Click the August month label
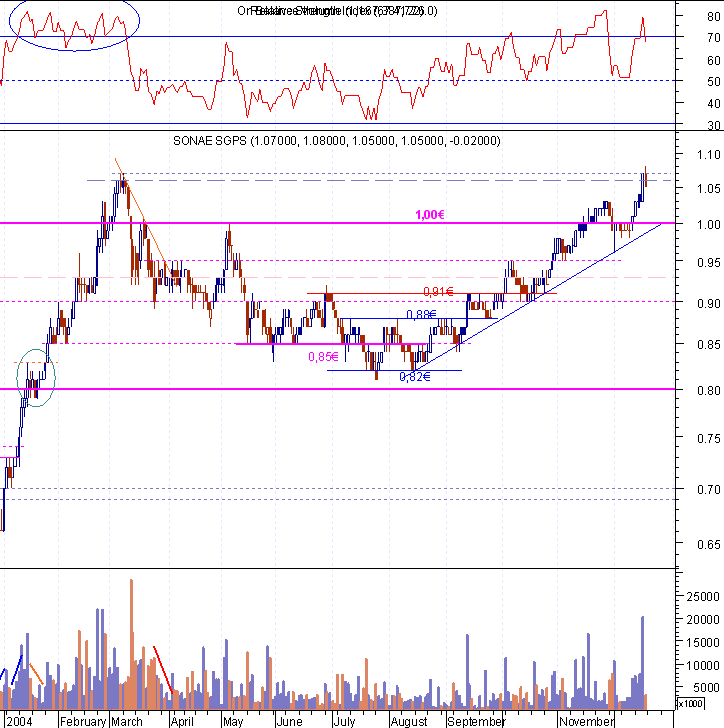The height and width of the screenshot is (728, 724). [409, 721]
